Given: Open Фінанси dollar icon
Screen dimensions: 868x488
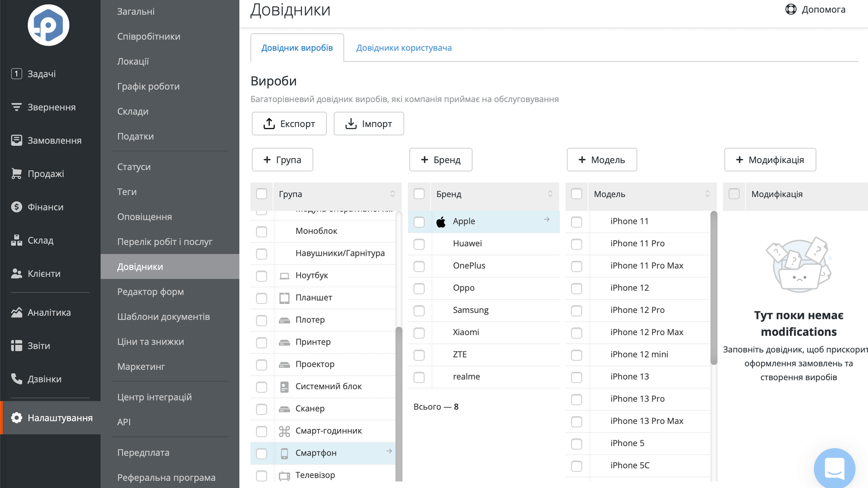Looking at the screenshot, I should (x=16, y=207).
